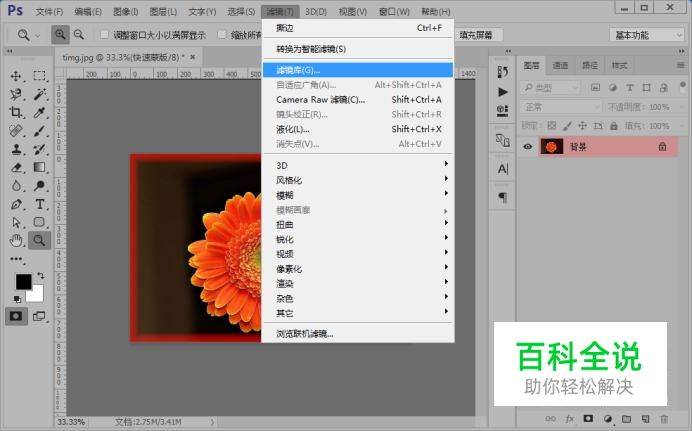Choose 滤镜库(G)... menu item

(358, 70)
